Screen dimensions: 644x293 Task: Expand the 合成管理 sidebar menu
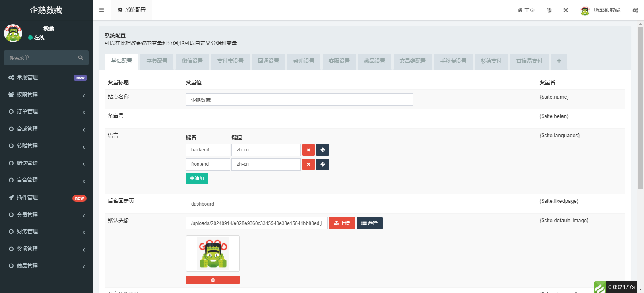(x=46, y=129)
